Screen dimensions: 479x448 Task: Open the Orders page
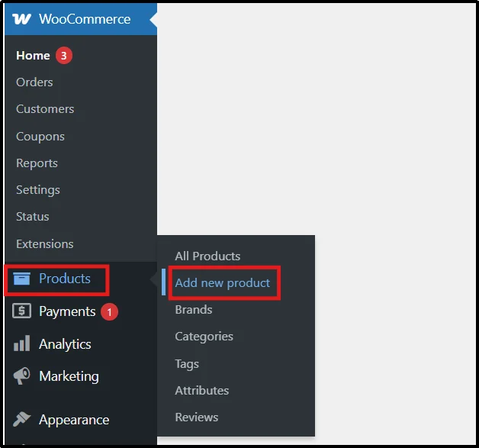click(34, 82)
